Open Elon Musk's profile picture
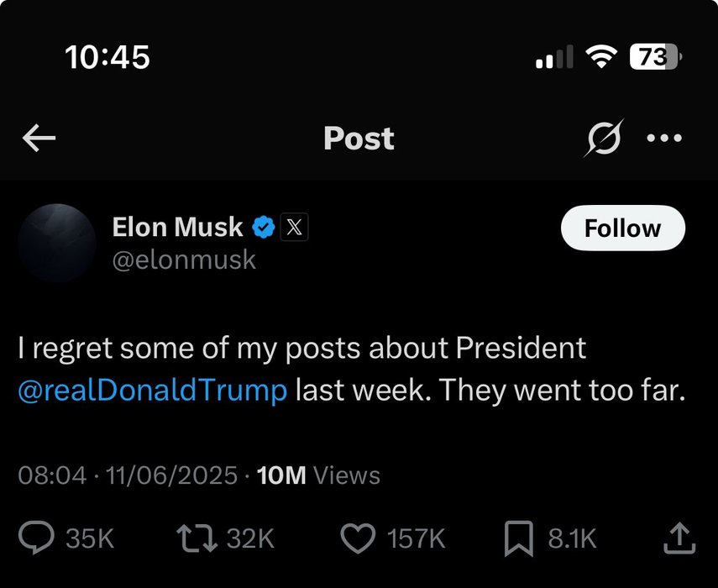Image resolution: width=718 pixels, height=588 pixels. [x=57, y=242]
